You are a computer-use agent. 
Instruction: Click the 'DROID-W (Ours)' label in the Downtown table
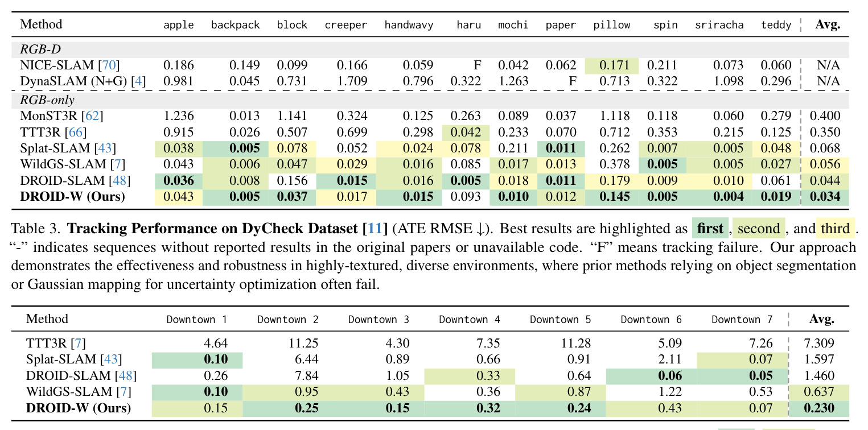pyautogui.click(x=79, y=408)
